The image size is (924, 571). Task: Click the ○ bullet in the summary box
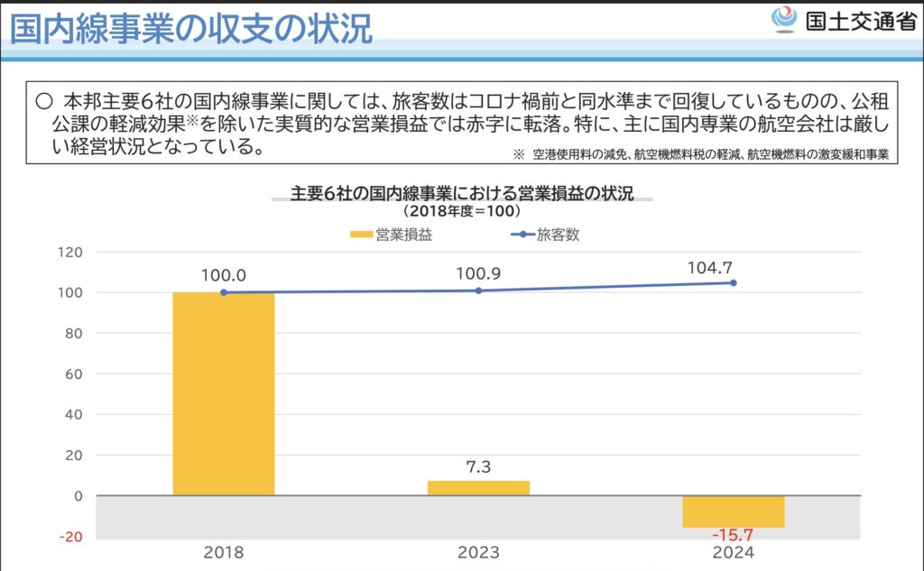pos(42,100)
